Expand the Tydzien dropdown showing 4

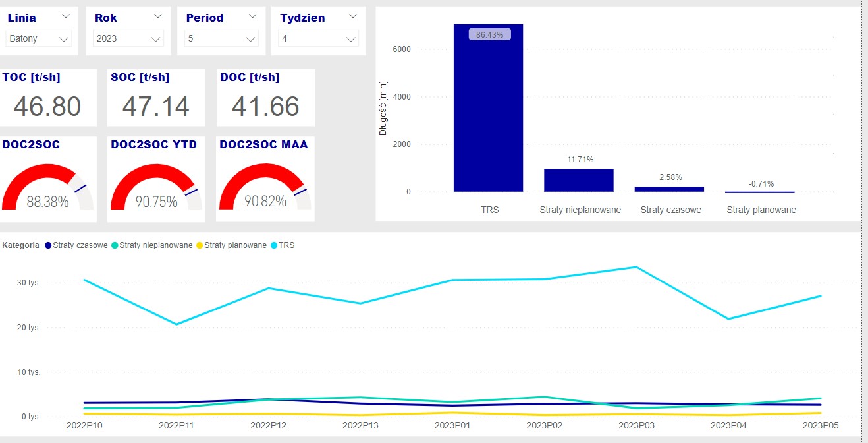319,39
